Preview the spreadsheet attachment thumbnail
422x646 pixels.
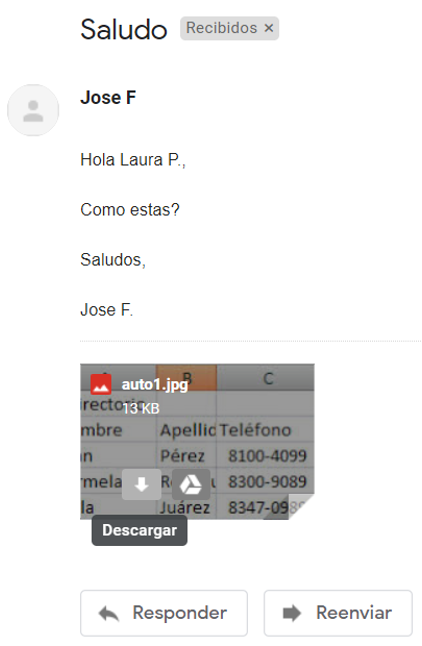coord(197,441)
